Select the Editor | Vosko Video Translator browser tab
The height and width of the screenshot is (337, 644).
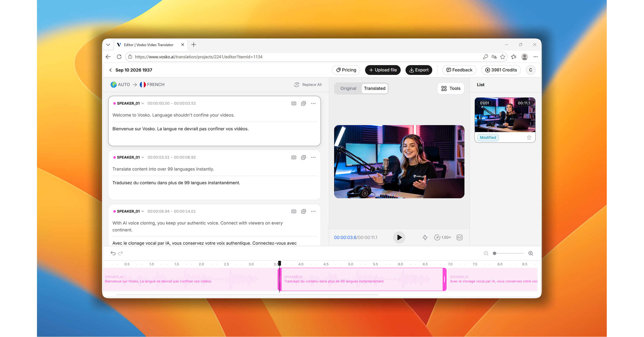pyautogui.click(x=149, y=45)
